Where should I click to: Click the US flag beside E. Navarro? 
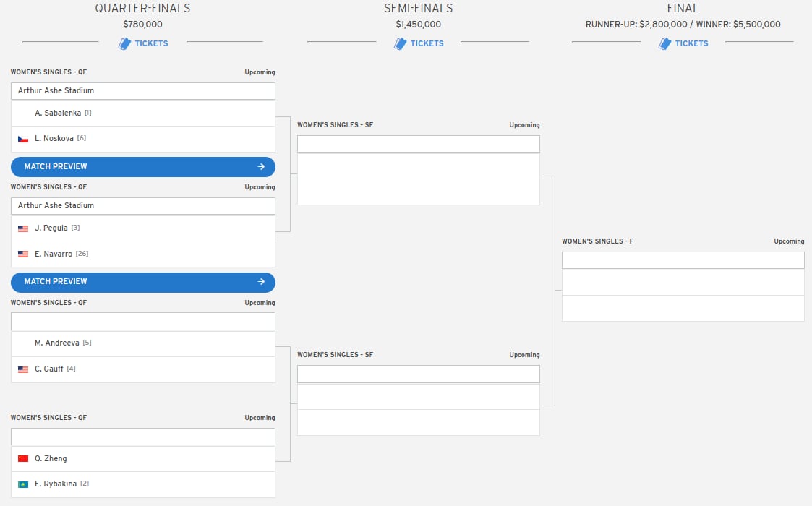point(23,254)
